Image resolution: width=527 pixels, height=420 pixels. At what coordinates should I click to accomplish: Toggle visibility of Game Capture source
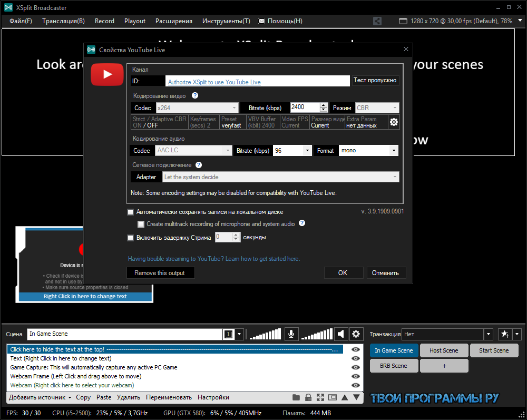click(356, 368)
